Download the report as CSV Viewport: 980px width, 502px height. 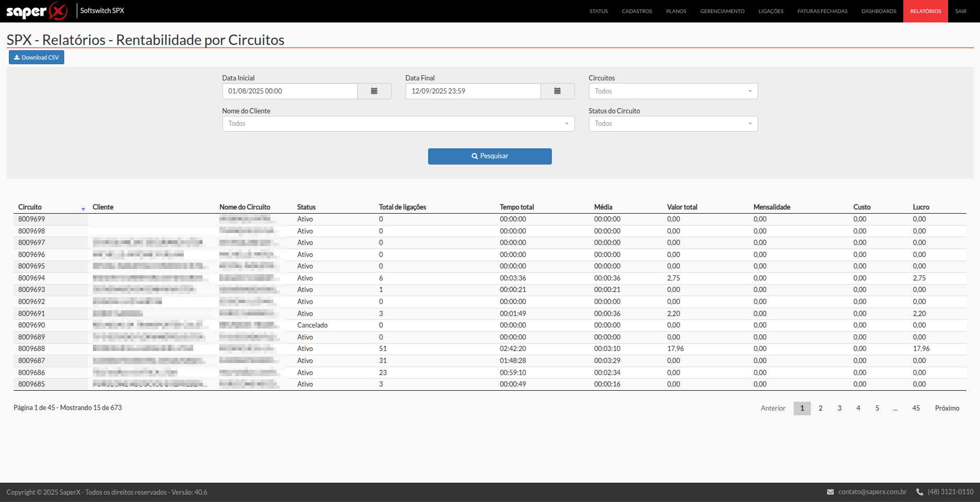click(x=37, y=57)
